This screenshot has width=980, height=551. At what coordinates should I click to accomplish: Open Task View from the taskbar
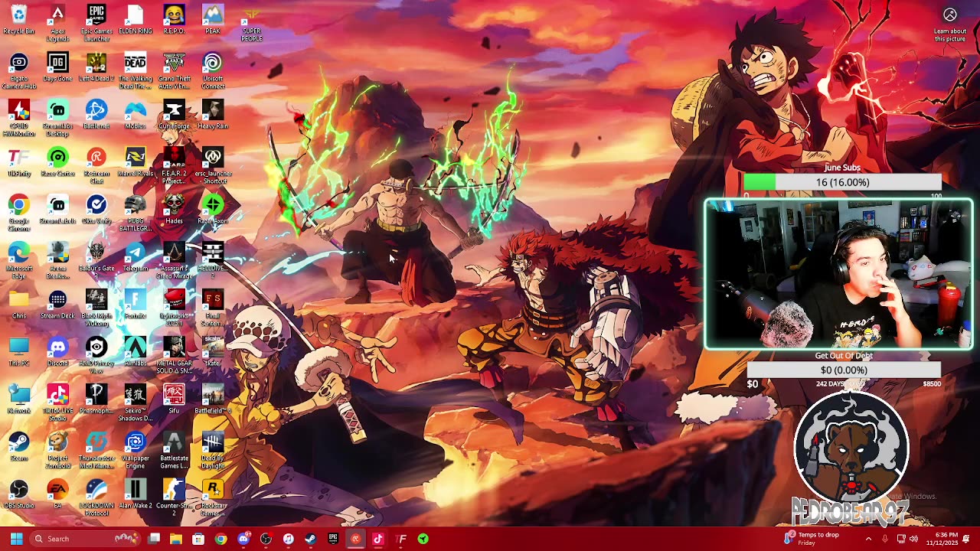point(154,539)
